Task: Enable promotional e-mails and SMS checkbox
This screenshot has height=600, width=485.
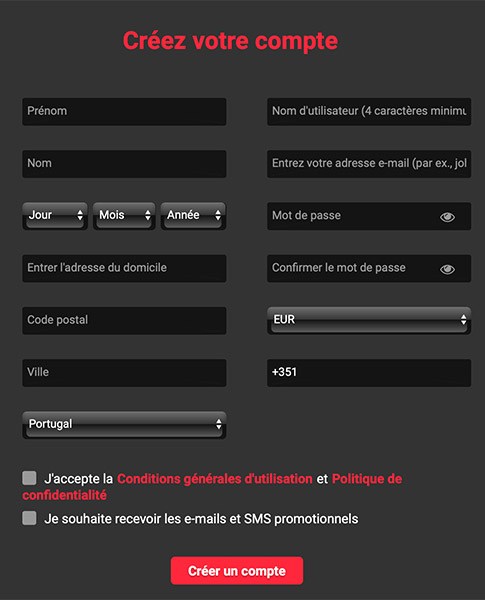Action: [29, 518]
